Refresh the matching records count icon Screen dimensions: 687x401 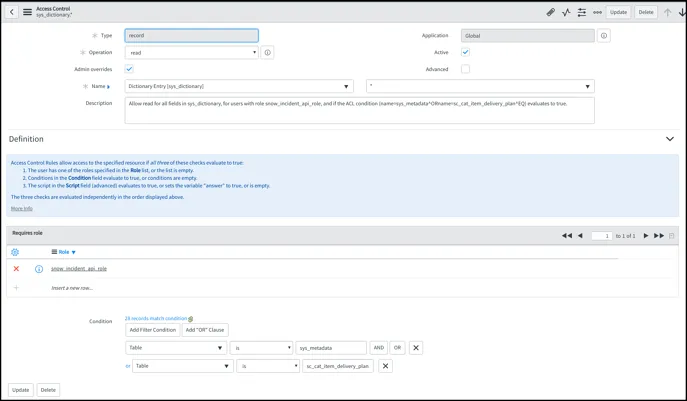tap(191, 319)
